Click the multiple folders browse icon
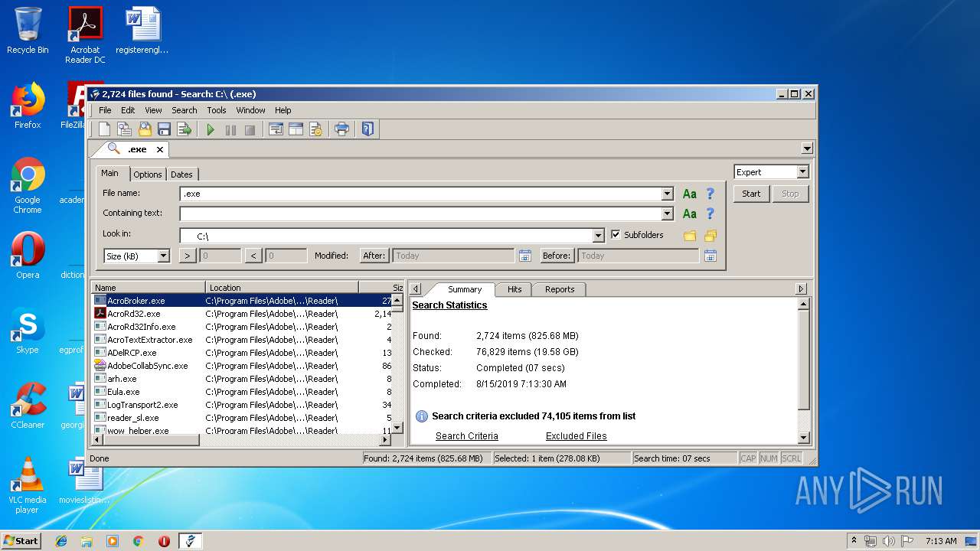 pos(710,236)
